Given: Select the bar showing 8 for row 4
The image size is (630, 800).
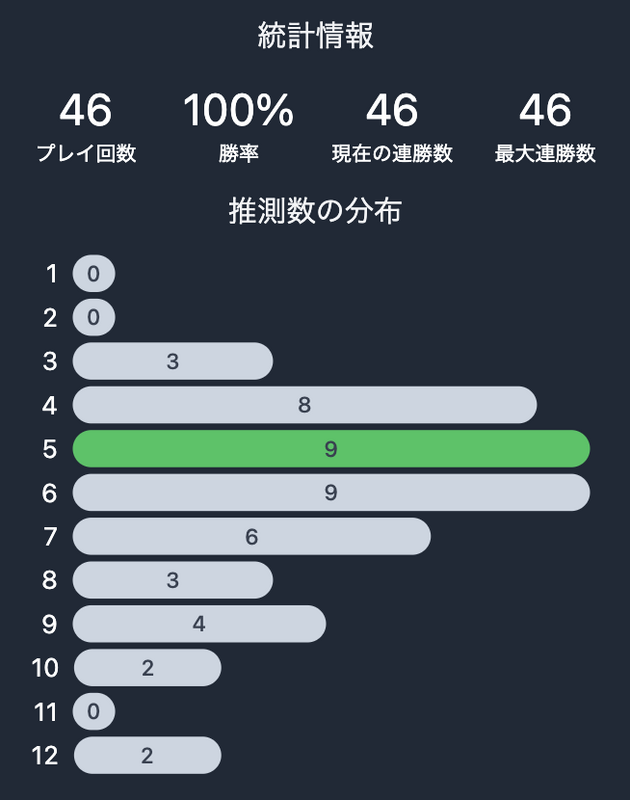Looking at the screenshot, I should (x=305, y=405).
